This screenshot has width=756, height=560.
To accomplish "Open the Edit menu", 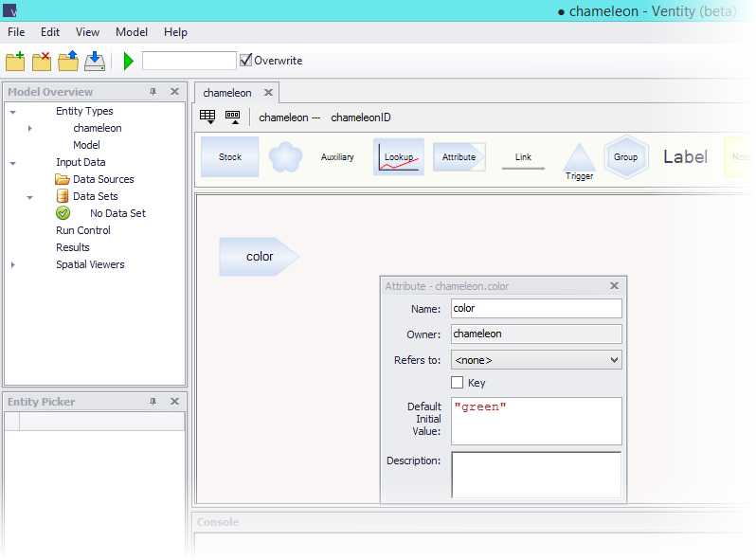I will click(x=50, y=32).
